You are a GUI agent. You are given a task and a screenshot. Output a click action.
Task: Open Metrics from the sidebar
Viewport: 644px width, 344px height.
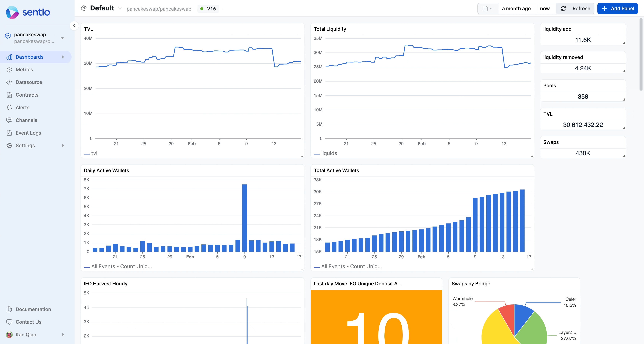pos(24,69)
